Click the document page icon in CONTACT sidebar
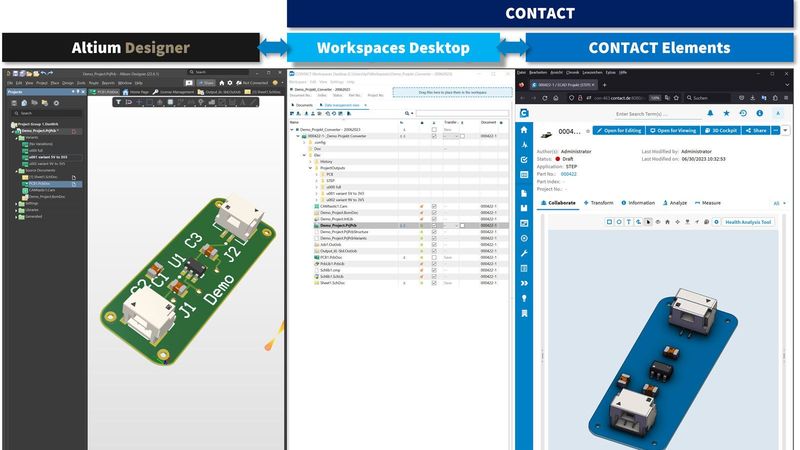Image resolution: width=800 pixels, height=450 pixels. (524, 193)
